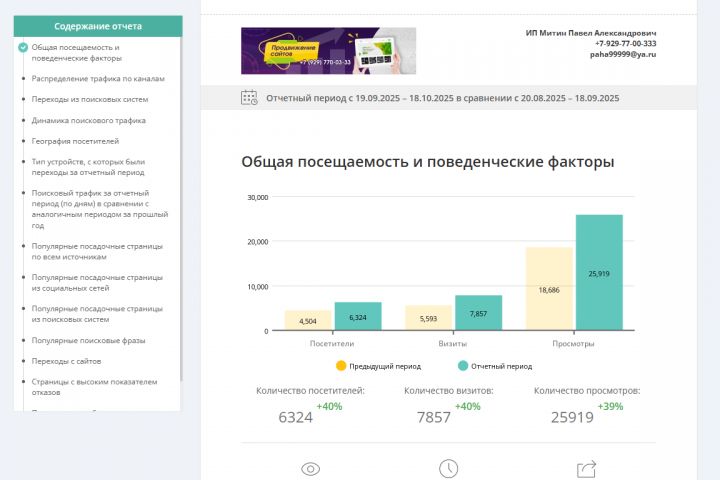Open 'Общая посещаемость и поведенческие факторы' section
720x480 pixels.
tap(76, 53)
